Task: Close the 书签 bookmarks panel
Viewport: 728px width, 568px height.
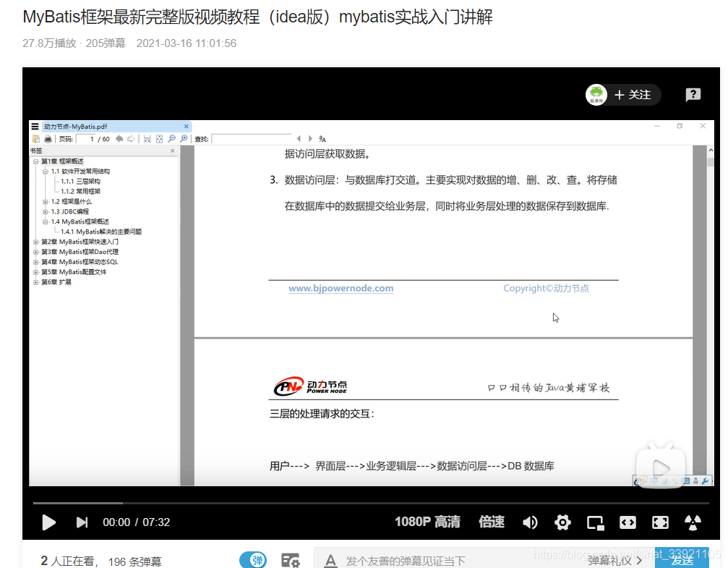Action: point(173,151)
